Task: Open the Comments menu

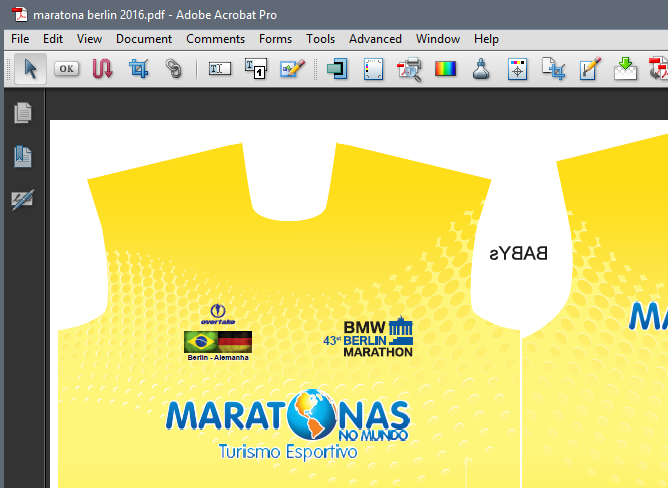Action: pos(216,39)
